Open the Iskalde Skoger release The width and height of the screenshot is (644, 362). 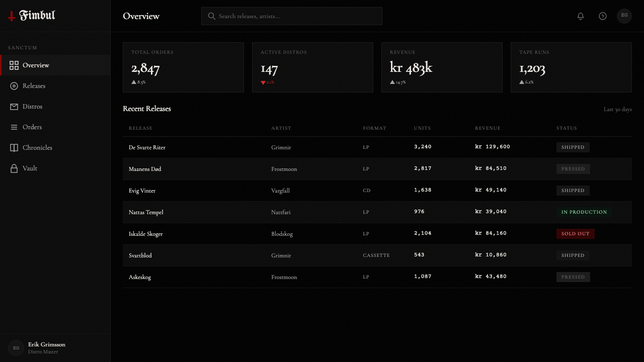(x=146, y=234)
